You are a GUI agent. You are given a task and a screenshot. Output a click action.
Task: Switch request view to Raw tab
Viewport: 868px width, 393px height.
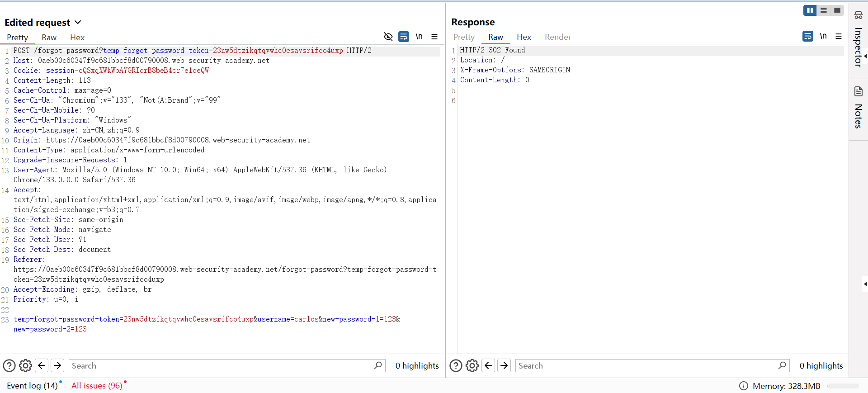point(49,38)
